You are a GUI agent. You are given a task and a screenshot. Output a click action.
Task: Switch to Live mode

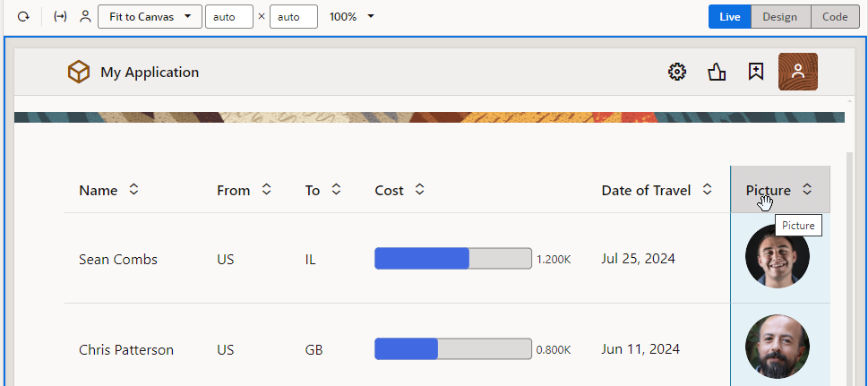pyautogui.click(x=729, y=17)
